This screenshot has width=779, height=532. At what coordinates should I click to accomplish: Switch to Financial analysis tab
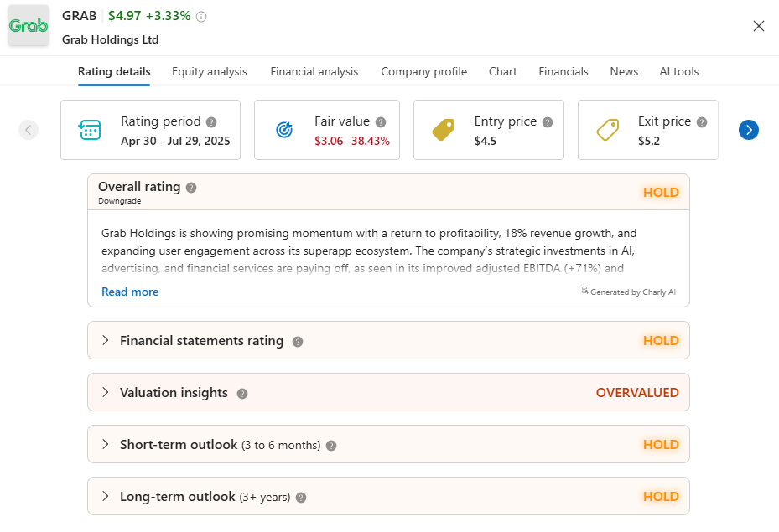coord(314,71)
